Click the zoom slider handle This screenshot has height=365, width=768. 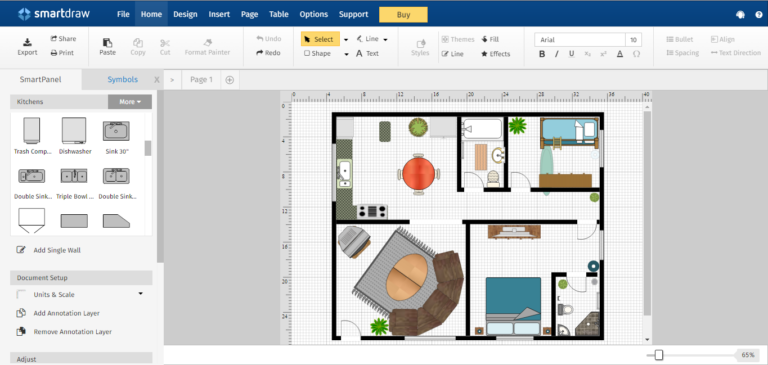[x=659, y=355]
